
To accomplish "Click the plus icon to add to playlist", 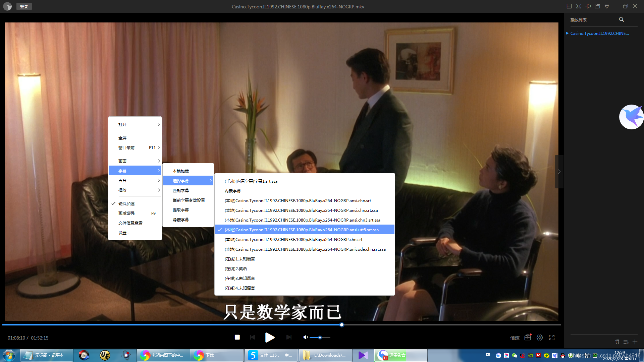I will click(635, 342).
